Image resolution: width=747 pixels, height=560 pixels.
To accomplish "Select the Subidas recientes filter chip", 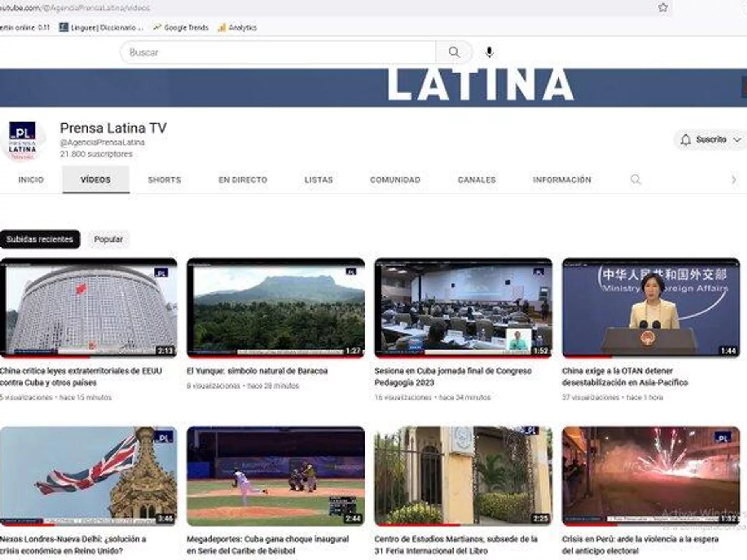I will tap(40, 239).
